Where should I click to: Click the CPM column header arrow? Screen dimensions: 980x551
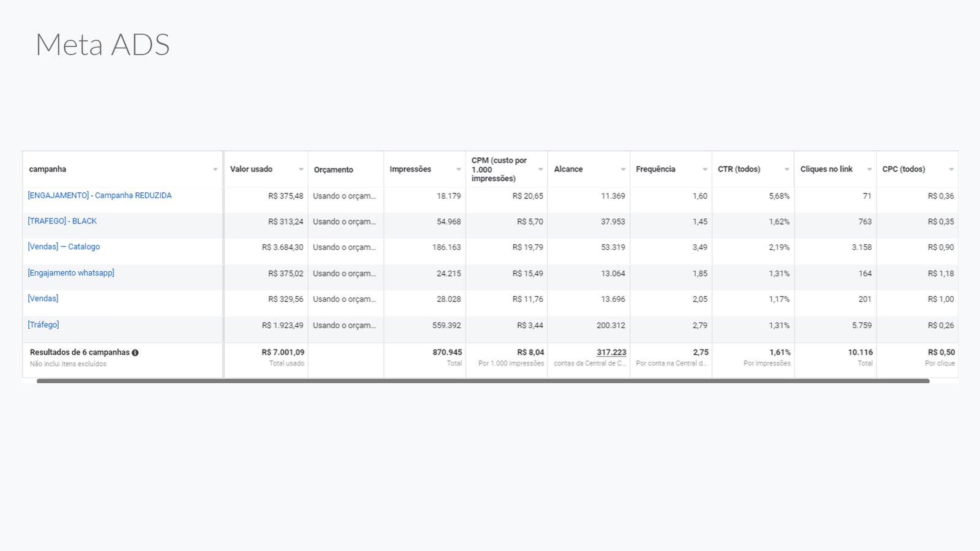click(540, 170)
